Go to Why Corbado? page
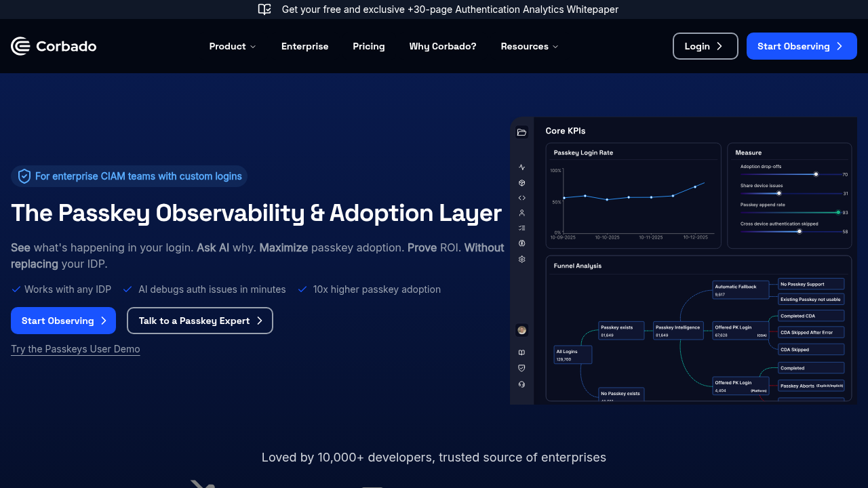This screenshot has width=868, height=488. 443,46
